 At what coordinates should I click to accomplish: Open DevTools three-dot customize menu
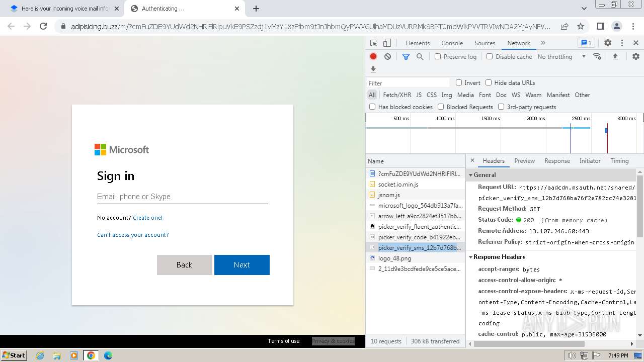pos(622,43)
